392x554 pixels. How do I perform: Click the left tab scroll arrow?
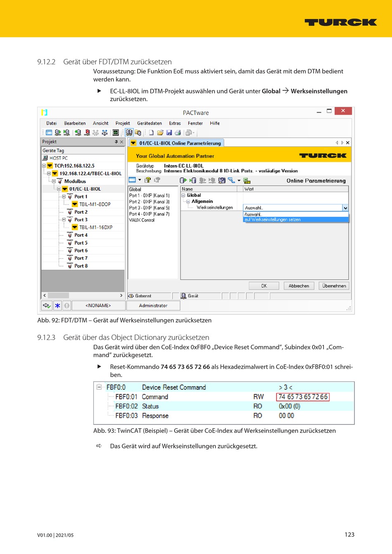(337, 143)
